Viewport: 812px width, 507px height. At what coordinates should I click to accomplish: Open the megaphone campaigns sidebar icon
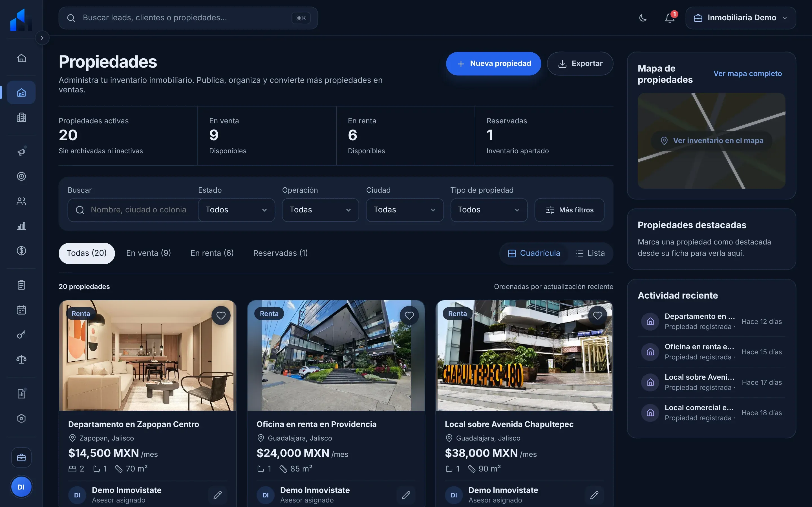point(21,152)
